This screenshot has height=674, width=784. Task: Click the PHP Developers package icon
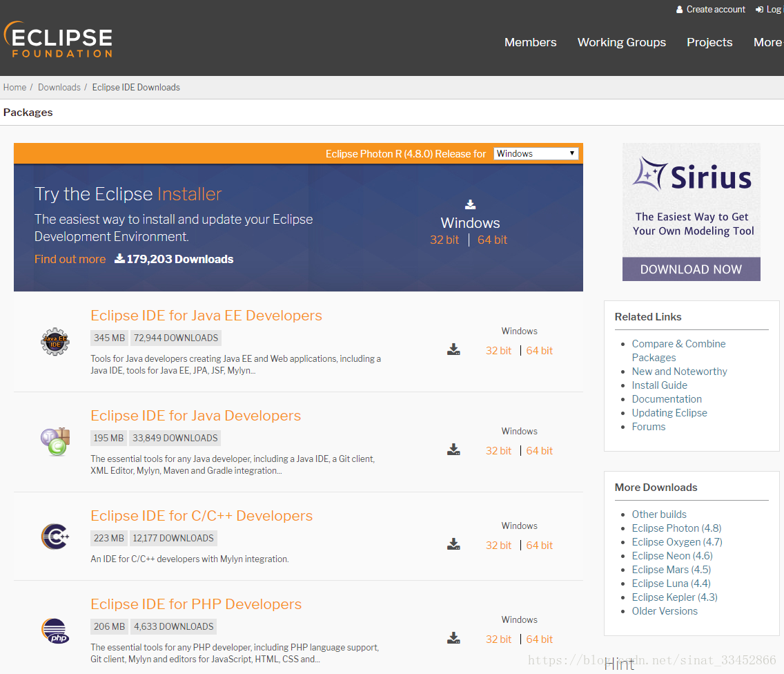[x=55, y=631]
